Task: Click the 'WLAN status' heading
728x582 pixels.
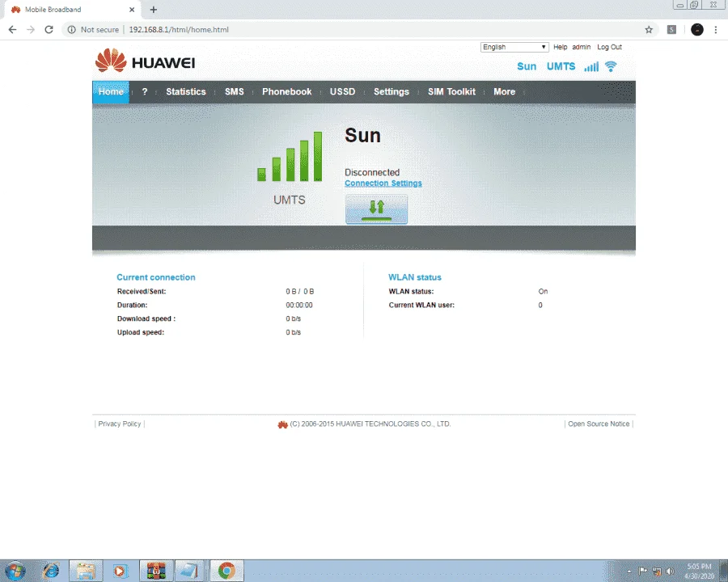Action: [x=415, y=277]
